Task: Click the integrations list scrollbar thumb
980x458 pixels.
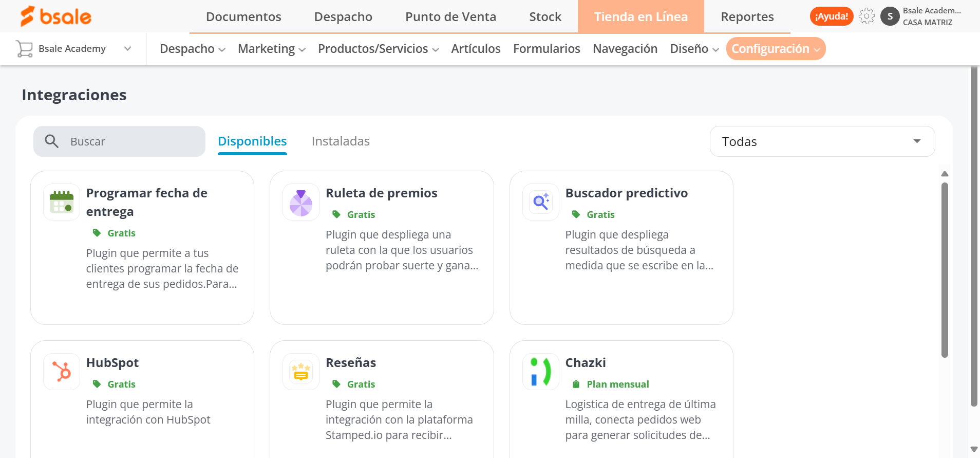Action: point(945,270)
